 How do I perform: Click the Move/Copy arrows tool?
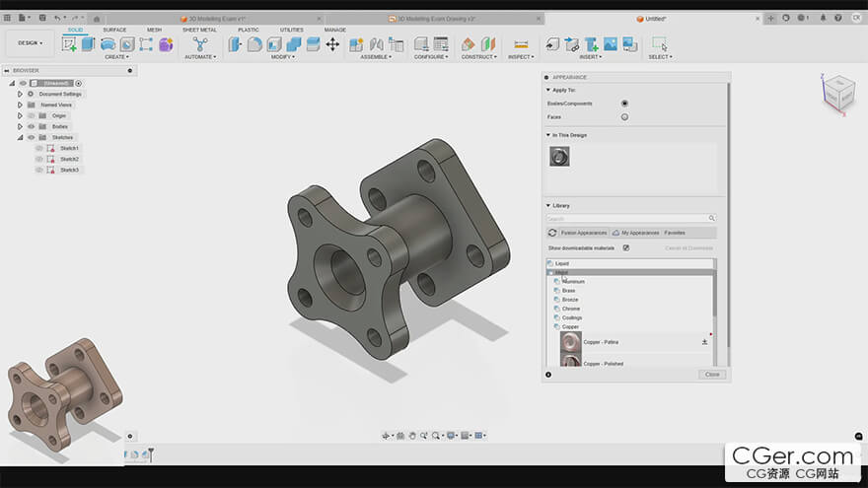[332, 43]
